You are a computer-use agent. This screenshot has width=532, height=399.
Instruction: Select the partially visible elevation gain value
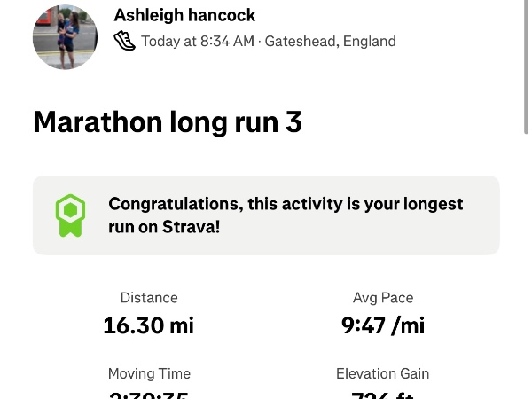point(383,395)
